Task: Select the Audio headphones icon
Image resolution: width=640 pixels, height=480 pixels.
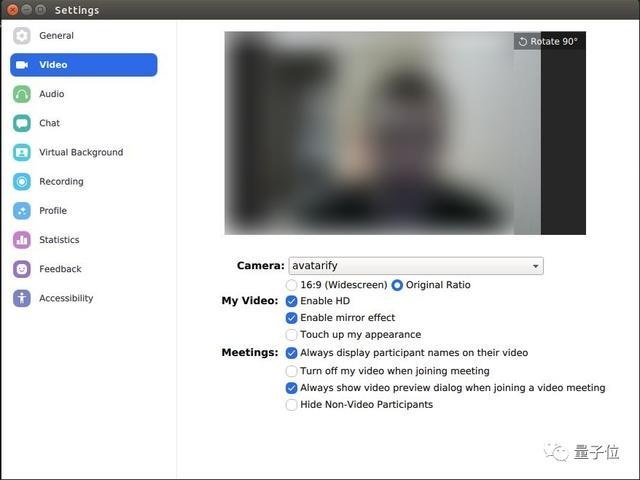Action: tap(22, 94)
